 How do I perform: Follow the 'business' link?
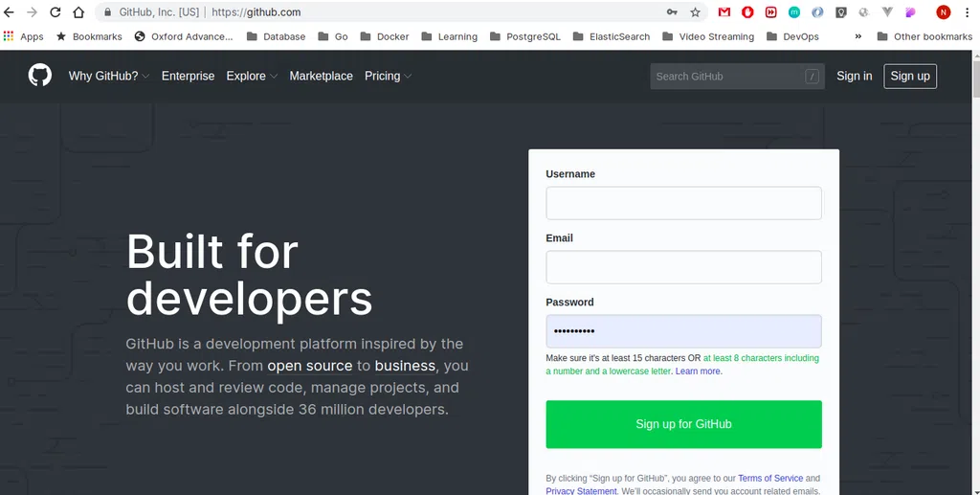coord(405,366)
